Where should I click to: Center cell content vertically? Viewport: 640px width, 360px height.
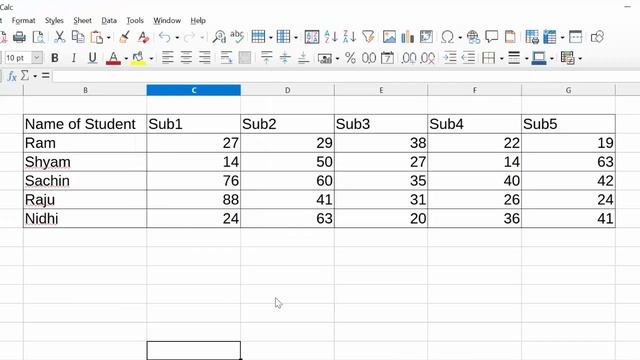pyautogui.click(x=285, y=58)
